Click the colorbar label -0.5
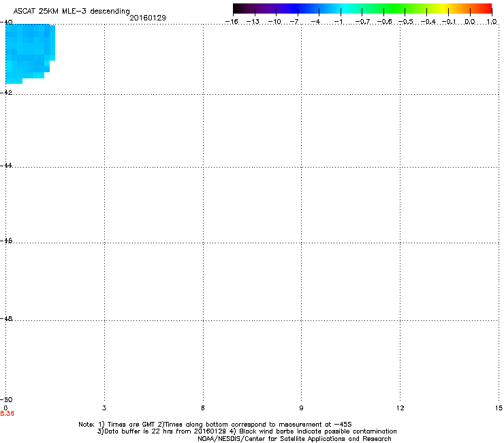The width and height of the screenshot is (504, 443). pyautogui.click(x=406, y=22)
